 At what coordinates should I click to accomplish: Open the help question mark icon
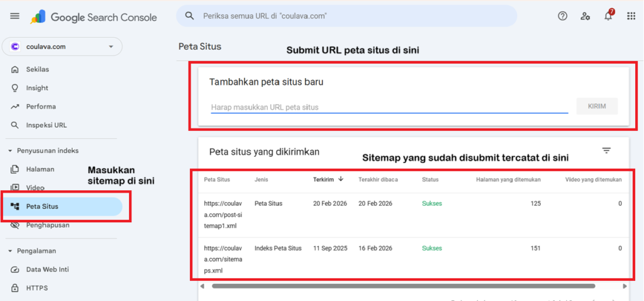tap(562, 16)
